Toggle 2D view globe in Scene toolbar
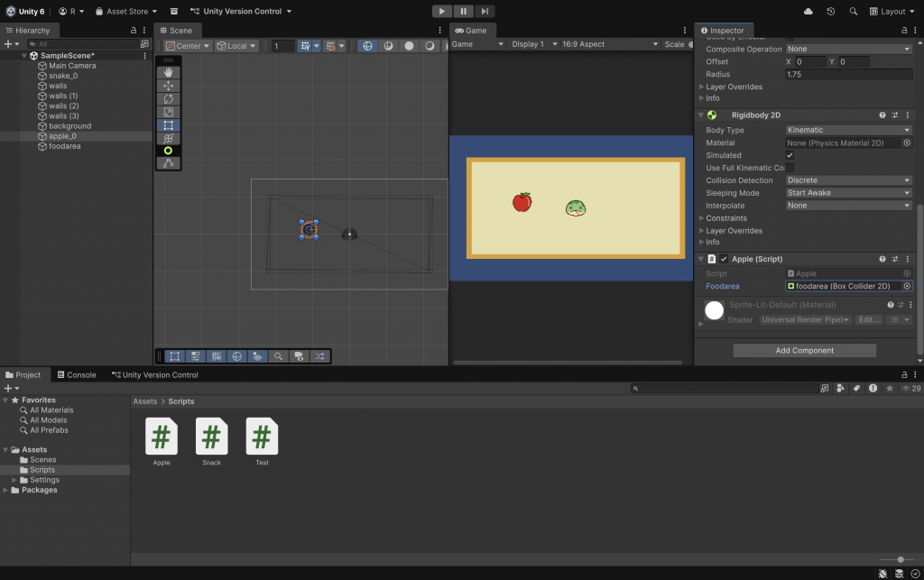The image size is (924, 580). coord(368,46)
